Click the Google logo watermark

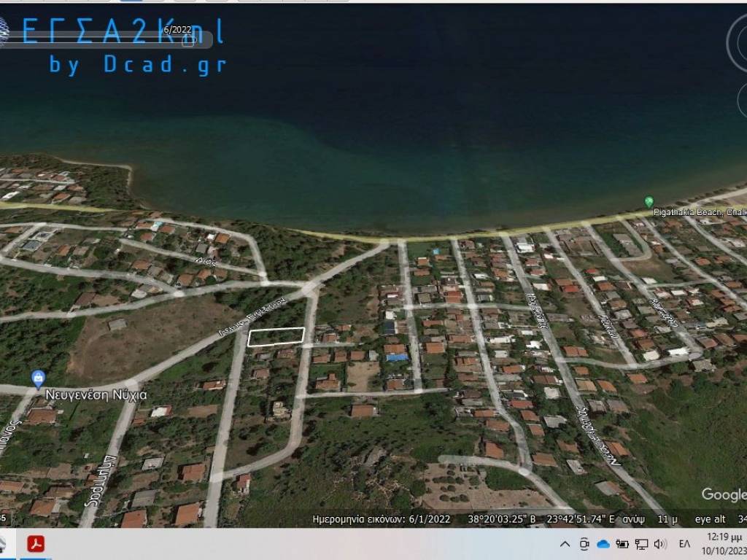[x=724, y=495]
